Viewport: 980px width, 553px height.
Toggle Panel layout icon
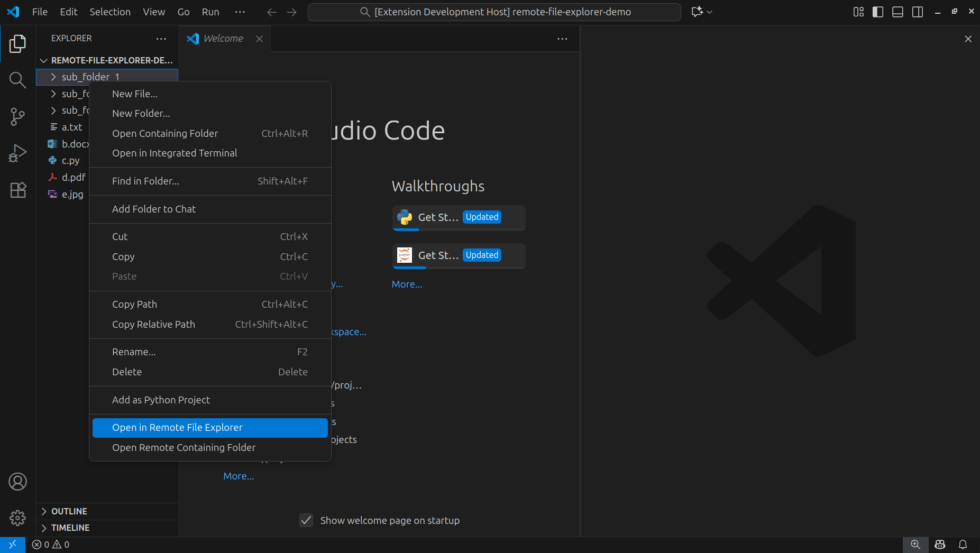(x=897, y=12)
